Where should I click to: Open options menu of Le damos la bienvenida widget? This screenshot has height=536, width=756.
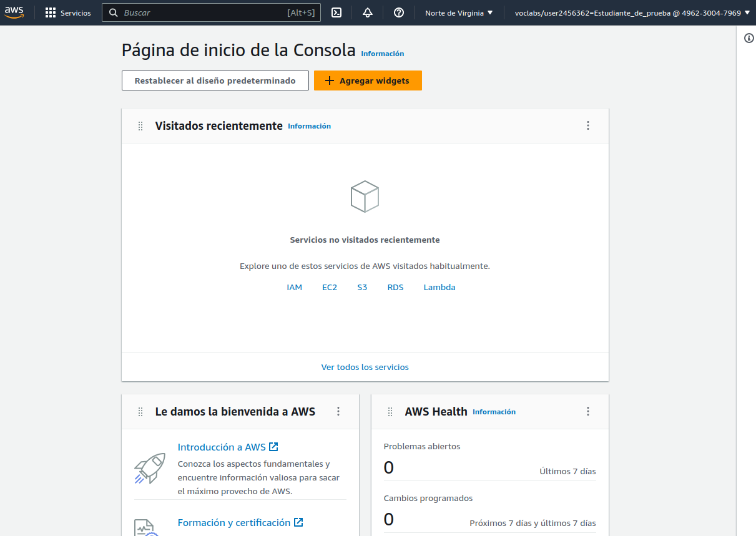338,411
